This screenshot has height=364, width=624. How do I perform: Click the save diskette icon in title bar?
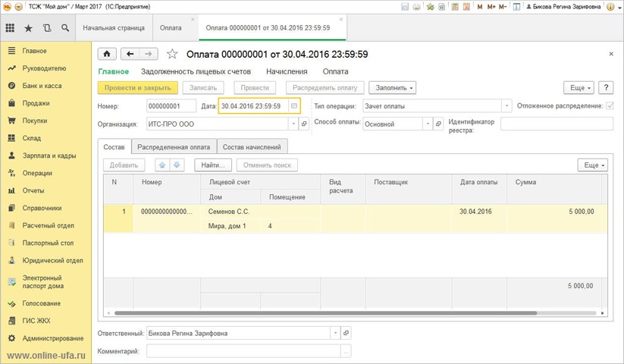(405, 7)
